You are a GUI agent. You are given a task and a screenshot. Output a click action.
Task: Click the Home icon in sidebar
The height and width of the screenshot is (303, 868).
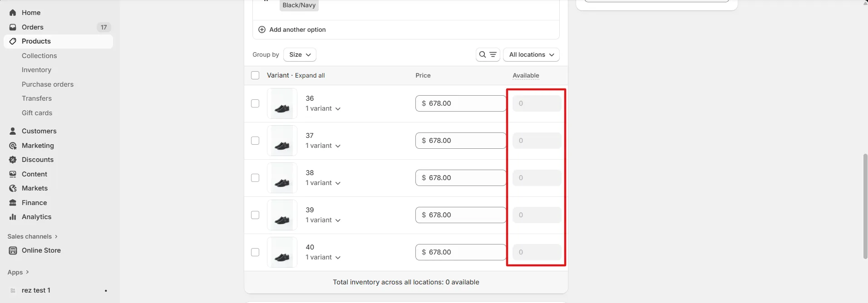point(13,13)
